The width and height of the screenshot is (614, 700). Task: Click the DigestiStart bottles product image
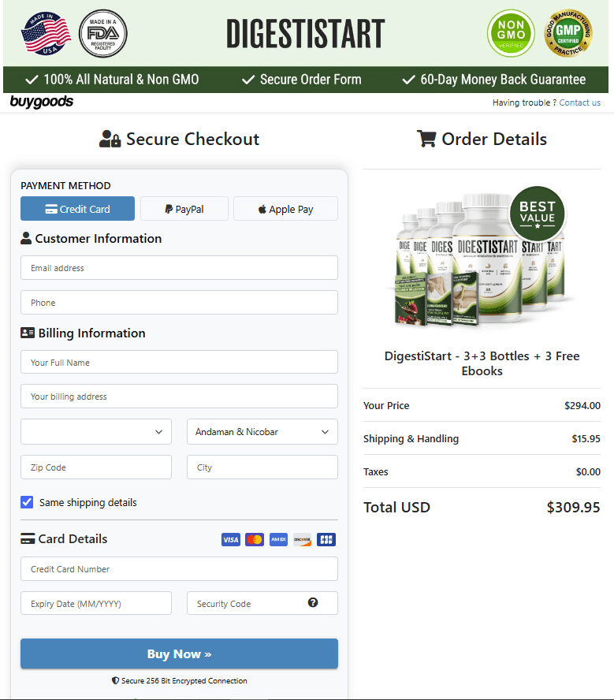[481, 260]
